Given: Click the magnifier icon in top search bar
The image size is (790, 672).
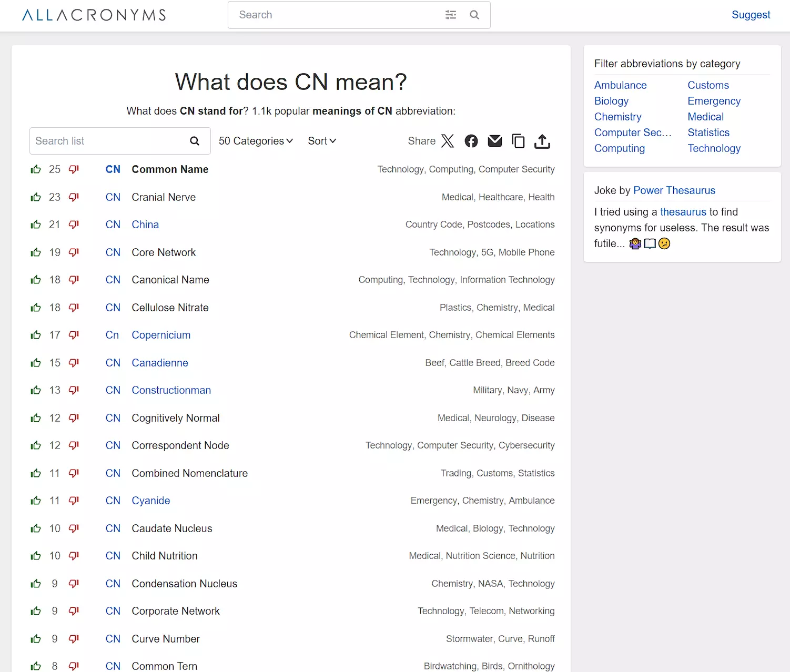Looking at the screenshot, I should coord(474,15).
